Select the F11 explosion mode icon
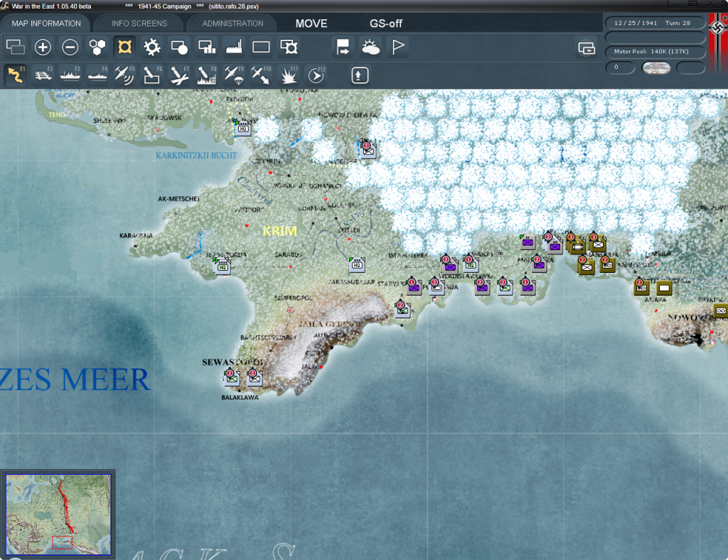Viewport: 728px width, 560px height. point(289,75)
